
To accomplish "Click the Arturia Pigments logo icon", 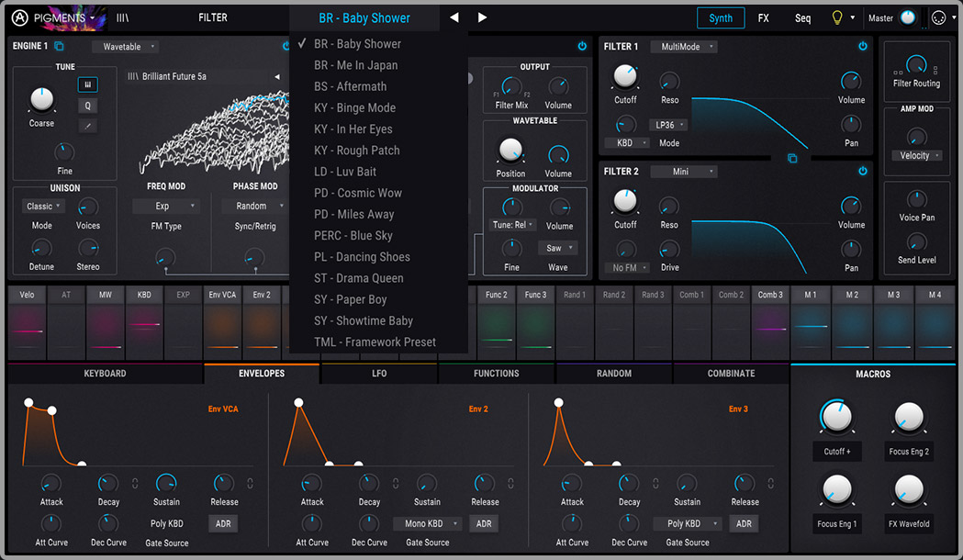I will (19, 17).
